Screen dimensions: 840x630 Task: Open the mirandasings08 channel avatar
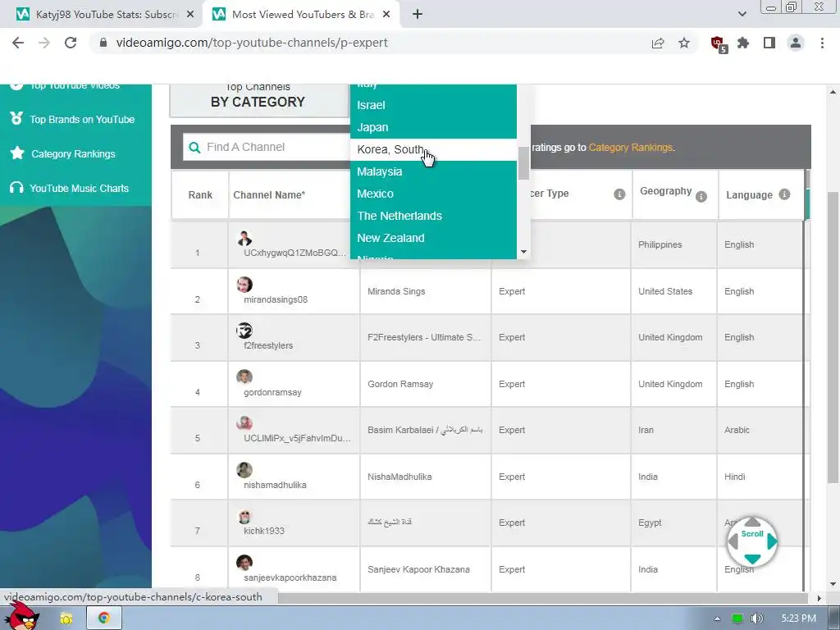[x=244, y=285]
